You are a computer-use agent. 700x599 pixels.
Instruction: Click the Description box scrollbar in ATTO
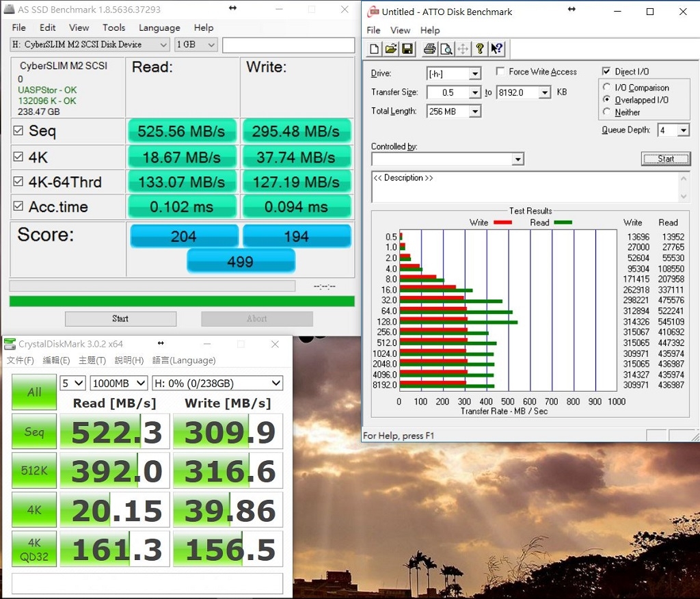point(684,187)
